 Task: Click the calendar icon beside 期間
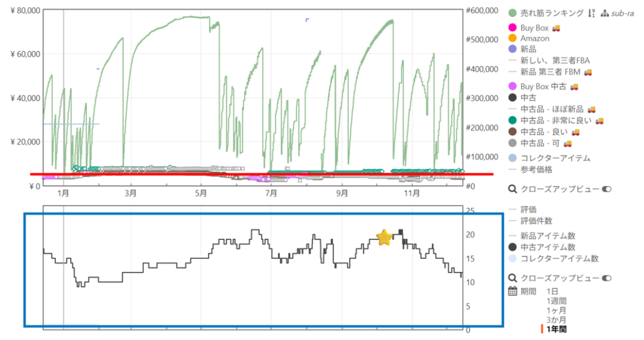[513, 292]
